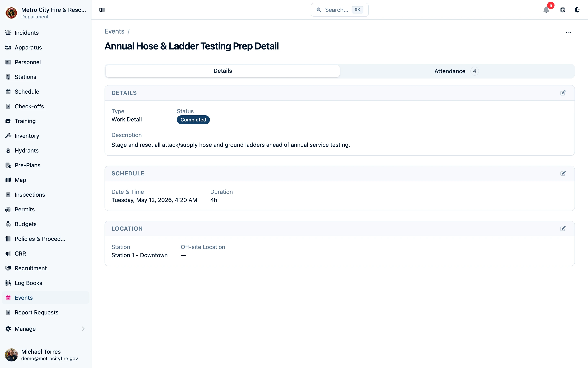Select the CRR megaphone icon
This screenshot has height=368, width=588.
[x=8, y=254]
